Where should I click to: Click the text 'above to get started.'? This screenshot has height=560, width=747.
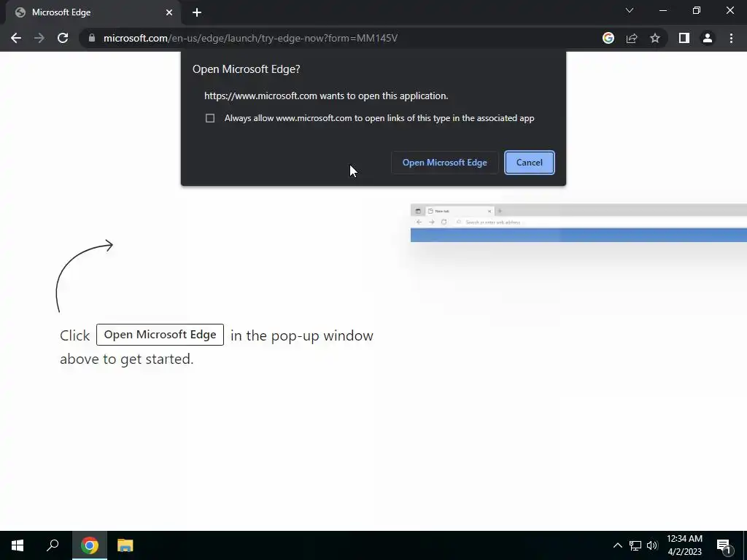click(127, 359)
